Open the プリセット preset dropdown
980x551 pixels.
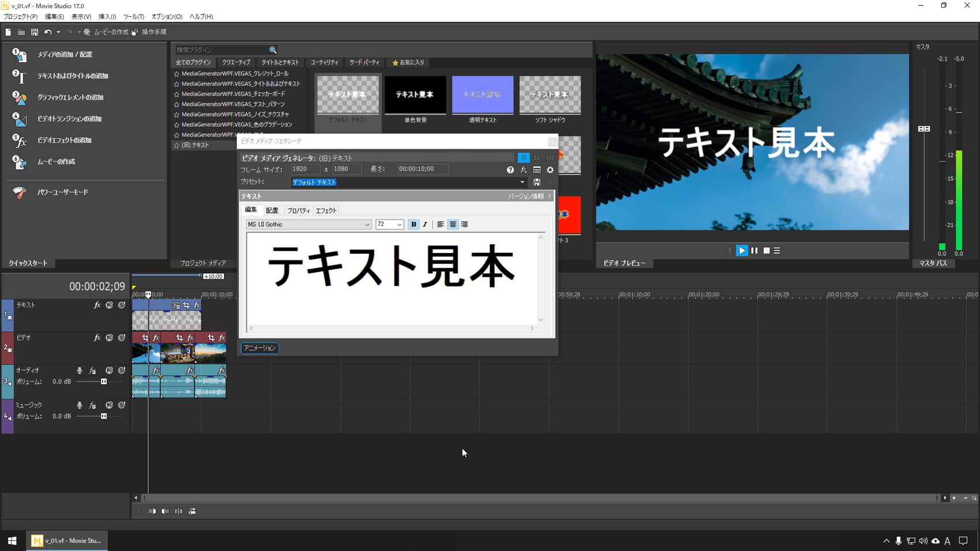click(x=522, y=182)
